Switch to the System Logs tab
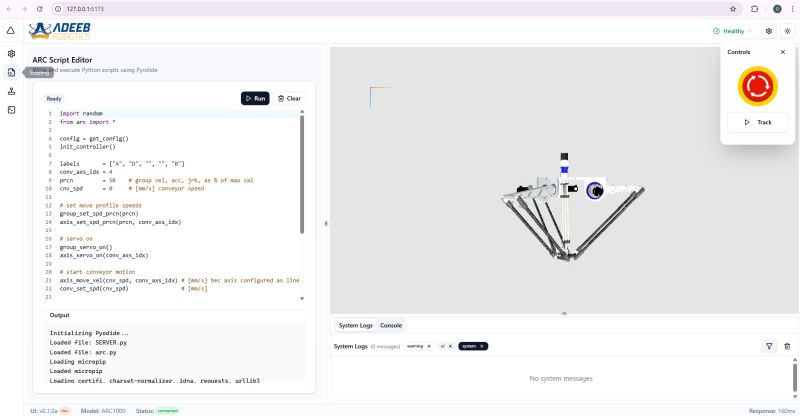The width and height of the screenshot is (800, 416). (x=356, y=326)
